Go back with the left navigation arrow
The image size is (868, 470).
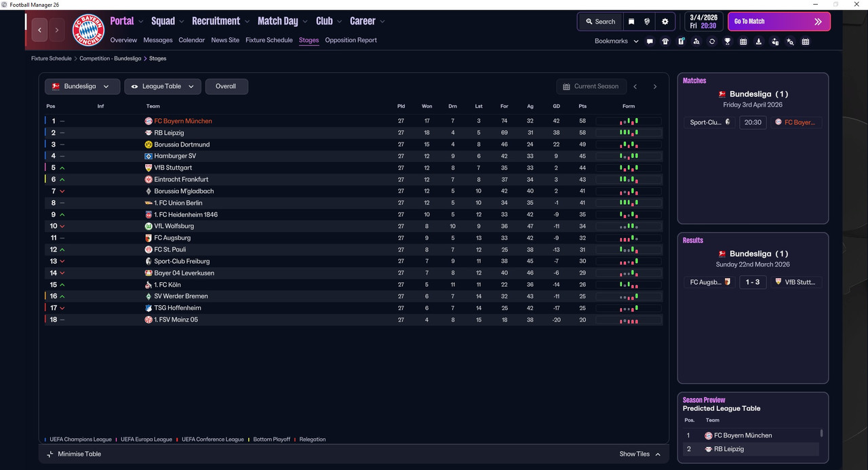point(40,31)
